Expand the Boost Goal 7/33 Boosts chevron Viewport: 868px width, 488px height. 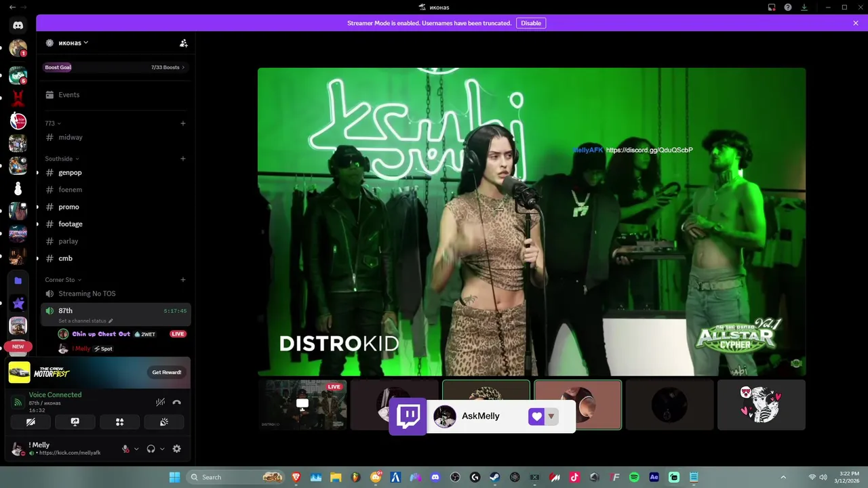click(x=183, y=67)
